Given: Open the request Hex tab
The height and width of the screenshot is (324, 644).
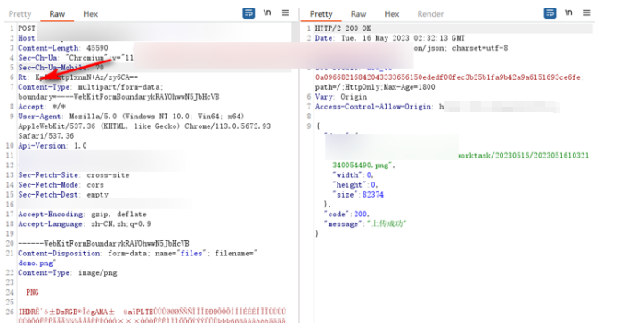Looking at the screenshot, I should [x=90, y=14].
